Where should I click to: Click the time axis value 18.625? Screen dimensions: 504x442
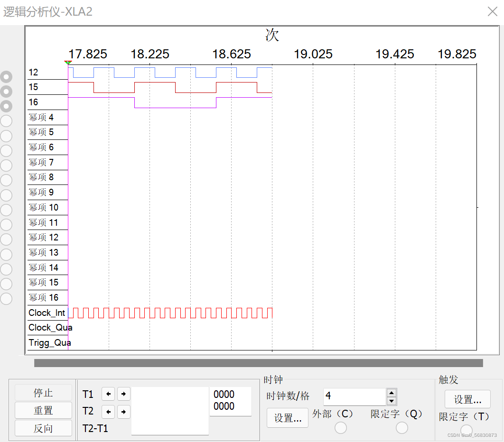tap(232, 54)
